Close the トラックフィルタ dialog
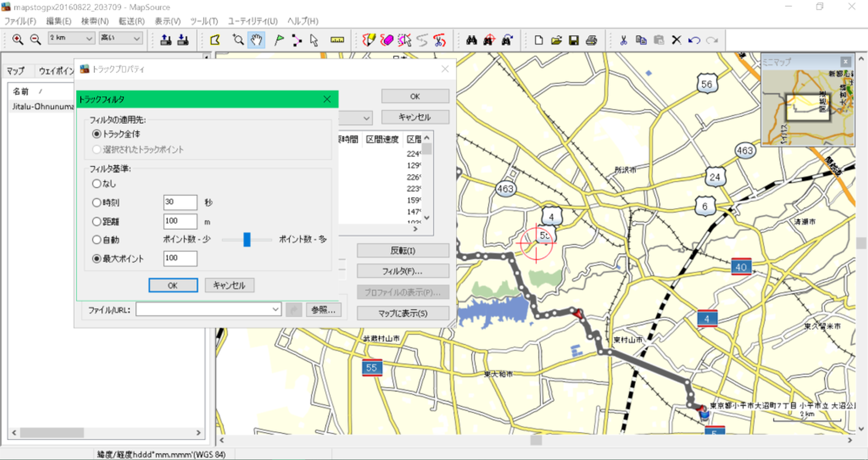 327,99
